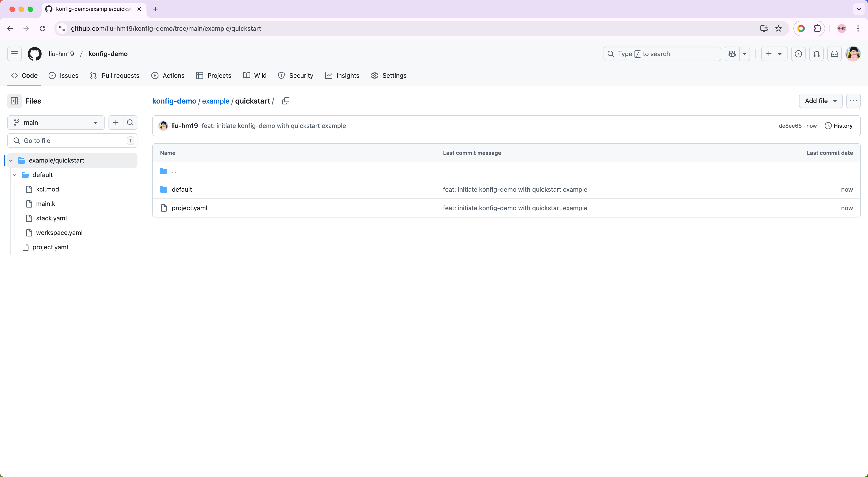Screen dimensions: 868x477
Task: Open the global navigation hamburger menu
Action: (14, 54)
